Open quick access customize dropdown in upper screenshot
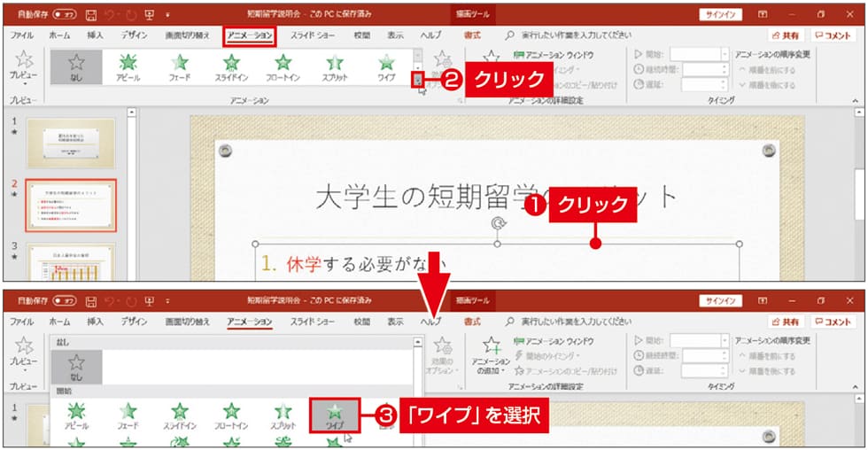868x450 pixels. pos(167,15)
